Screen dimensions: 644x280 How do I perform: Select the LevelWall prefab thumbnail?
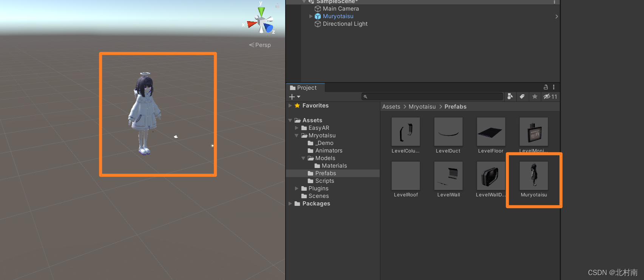[x=448, y=176]
